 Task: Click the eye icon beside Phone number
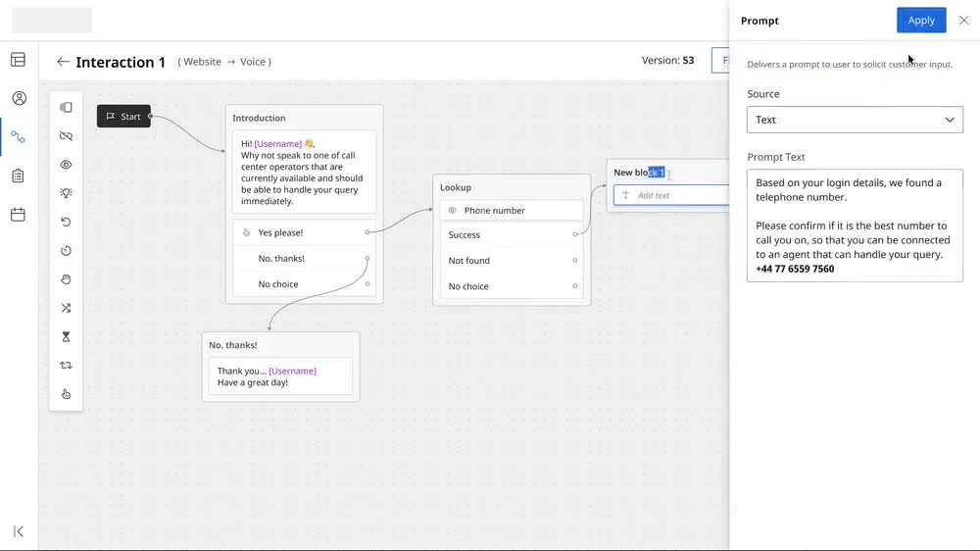[x=452, y=210]
